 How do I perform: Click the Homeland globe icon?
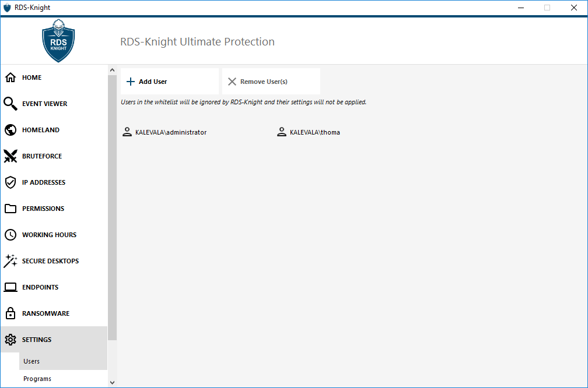point(10,130)
